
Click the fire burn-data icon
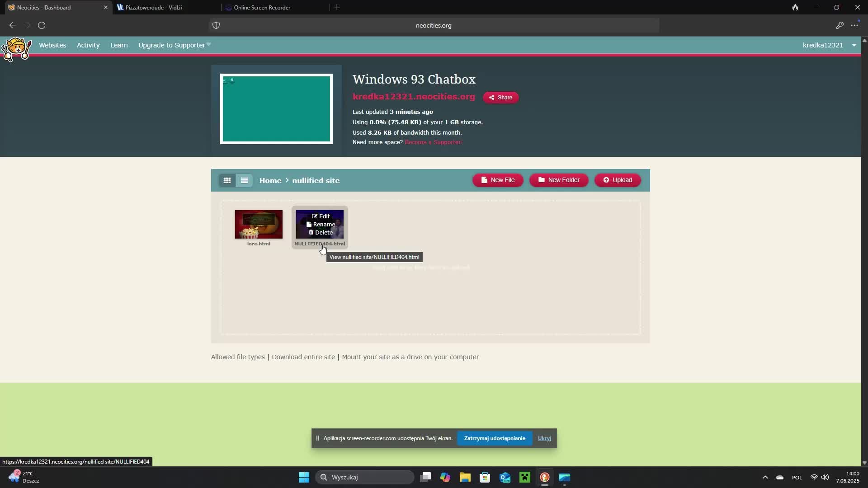point(795,7)
